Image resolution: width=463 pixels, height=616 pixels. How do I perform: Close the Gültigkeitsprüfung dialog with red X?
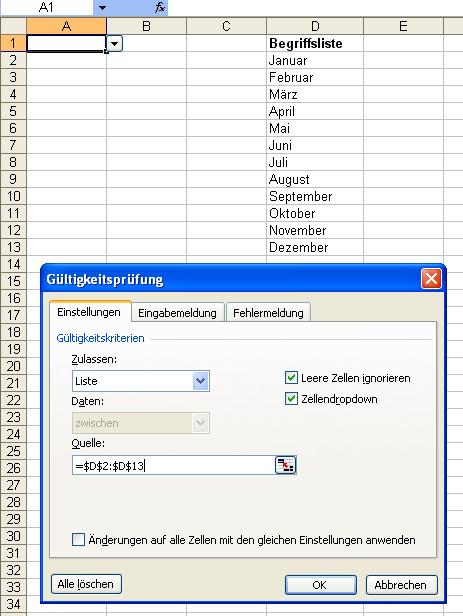click(431, 279)
